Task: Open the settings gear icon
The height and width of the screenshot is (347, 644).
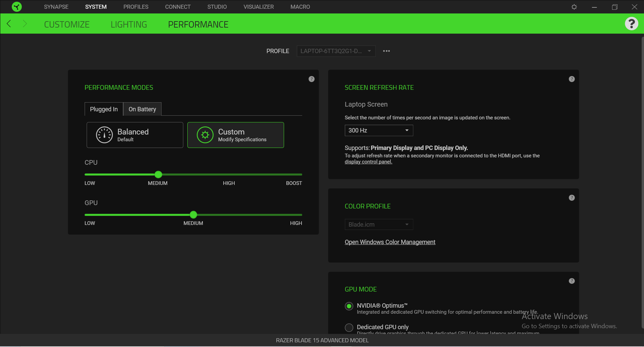Action: (x=574, y=7)
